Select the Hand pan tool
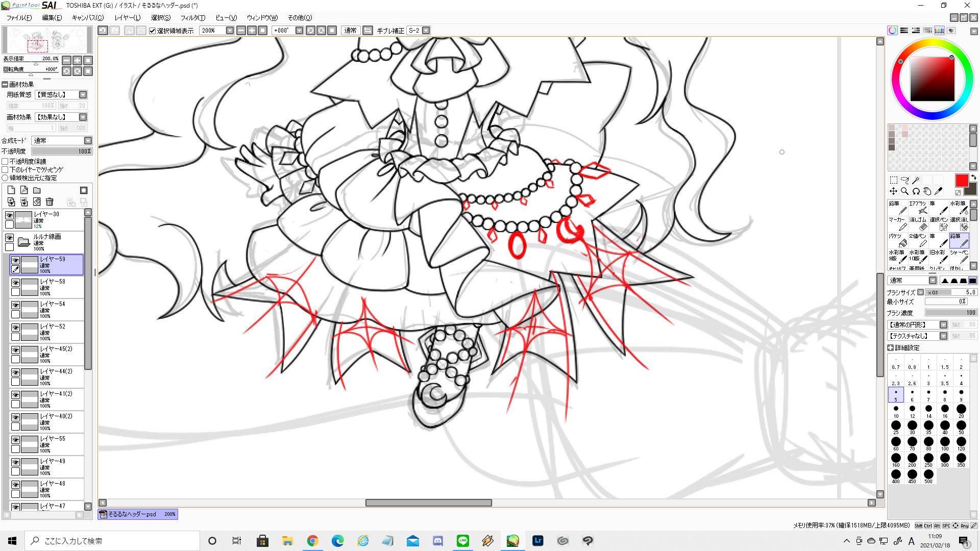 (927, 191)
